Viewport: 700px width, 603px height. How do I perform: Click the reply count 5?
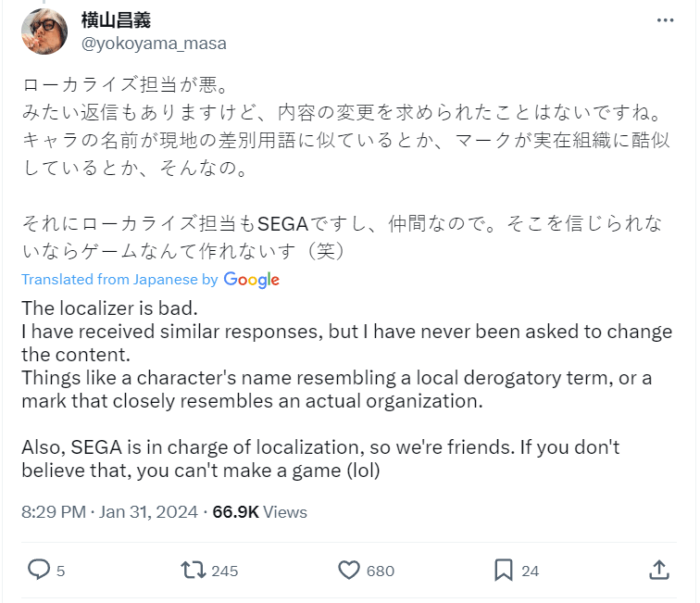(x=61, y=571)
